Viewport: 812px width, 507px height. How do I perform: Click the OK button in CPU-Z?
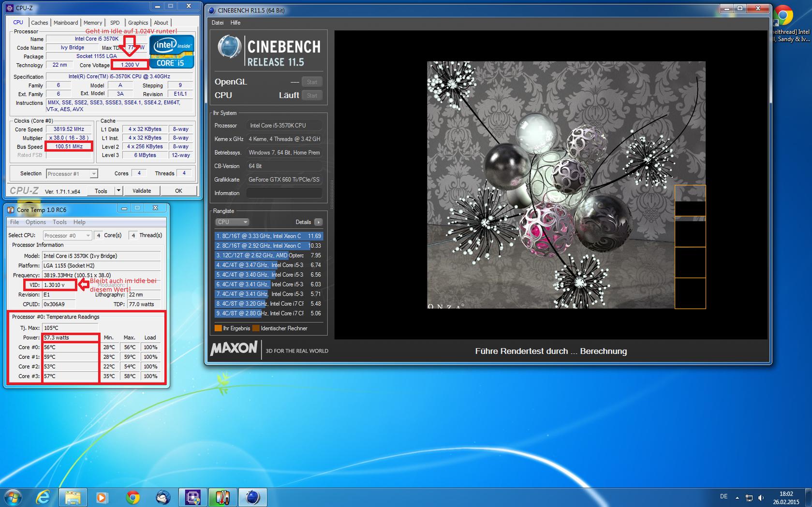point(178,191)
